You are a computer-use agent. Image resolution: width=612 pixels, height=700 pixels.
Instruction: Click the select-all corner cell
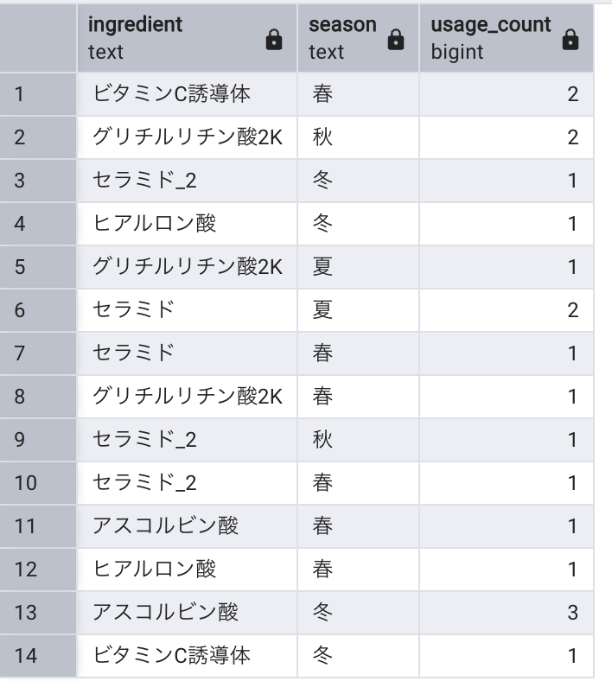[38, 38]
